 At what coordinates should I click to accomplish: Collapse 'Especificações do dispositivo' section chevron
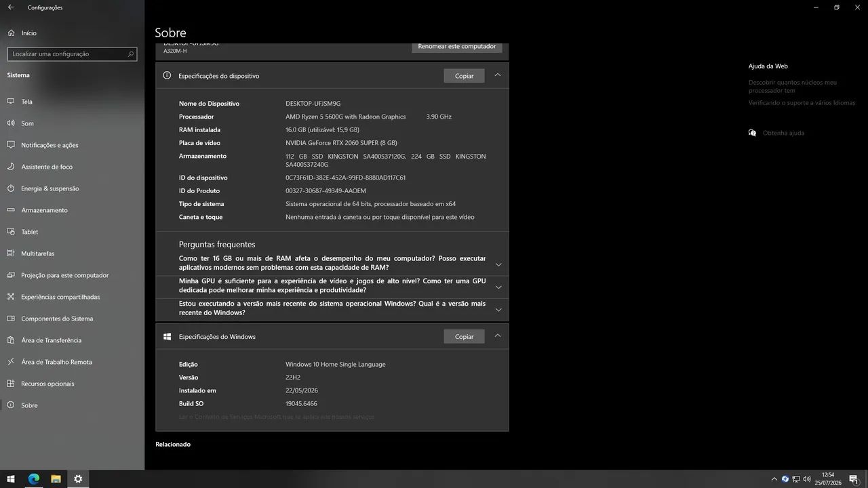tap(498, 75)
